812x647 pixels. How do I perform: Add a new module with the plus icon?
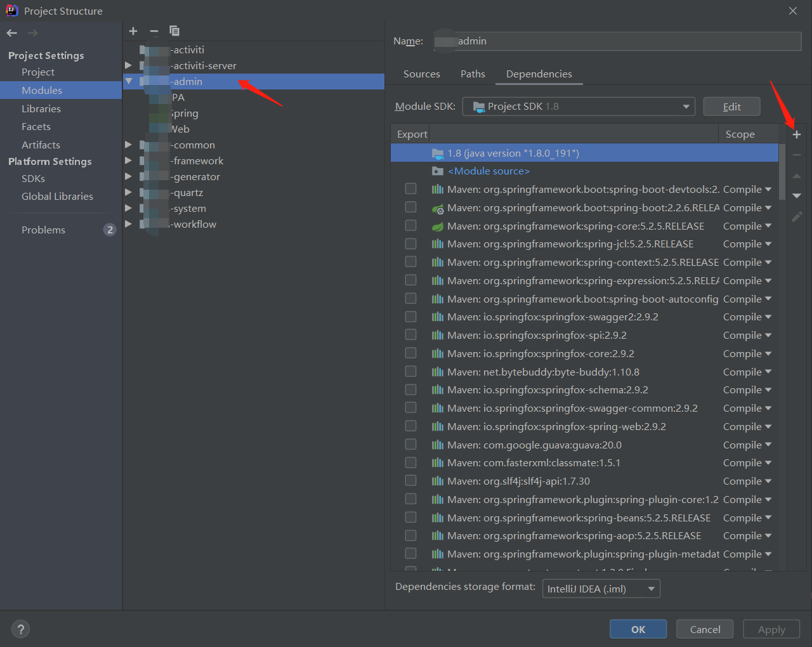click(x=133, y=30)
